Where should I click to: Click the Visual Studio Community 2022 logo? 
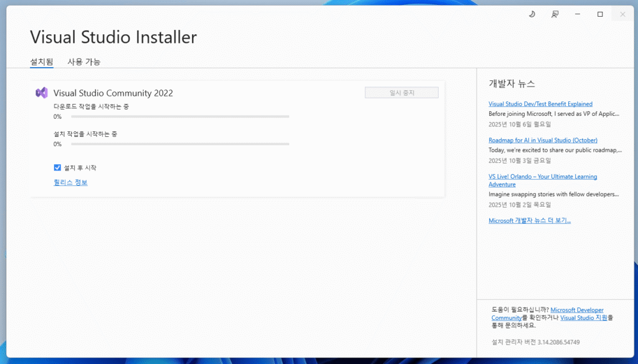42,93
